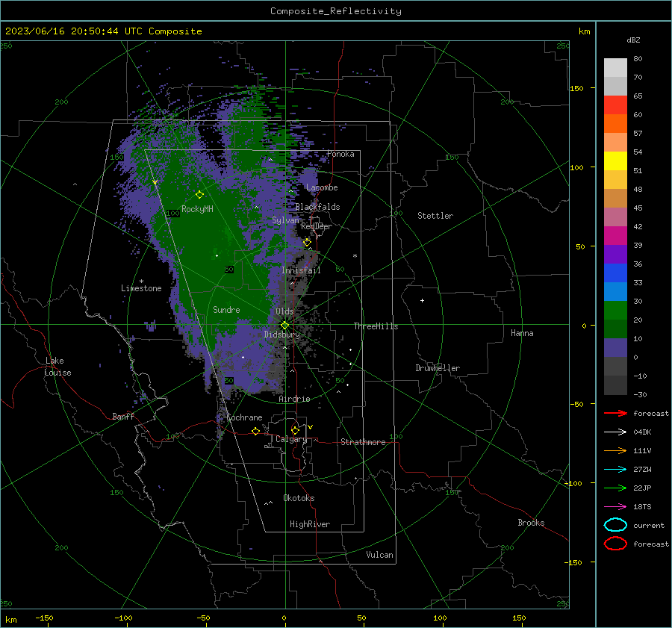The image size is (672, 628).
Task: Click the Composite_Reflectivity title
Action: (336, 11)
